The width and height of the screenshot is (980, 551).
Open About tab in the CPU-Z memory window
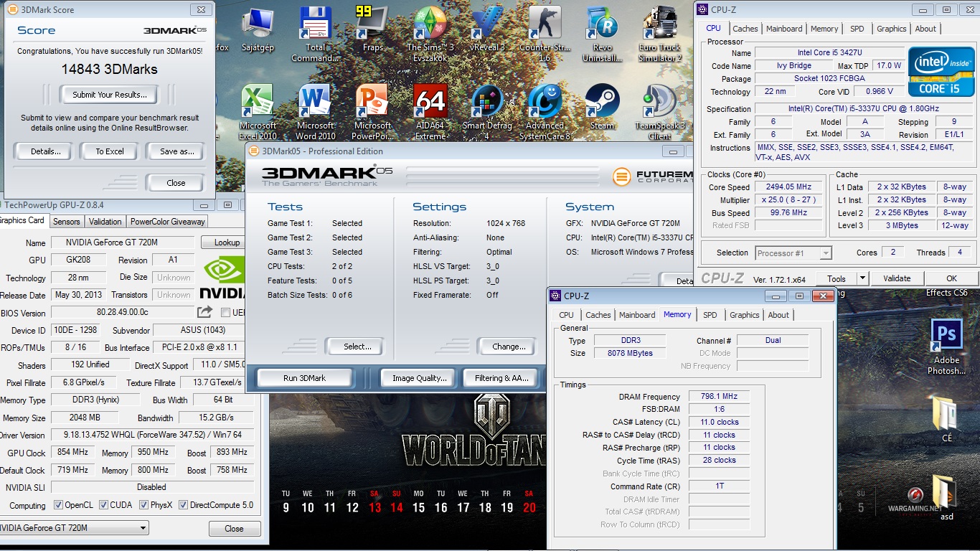[x=778, y=315]
